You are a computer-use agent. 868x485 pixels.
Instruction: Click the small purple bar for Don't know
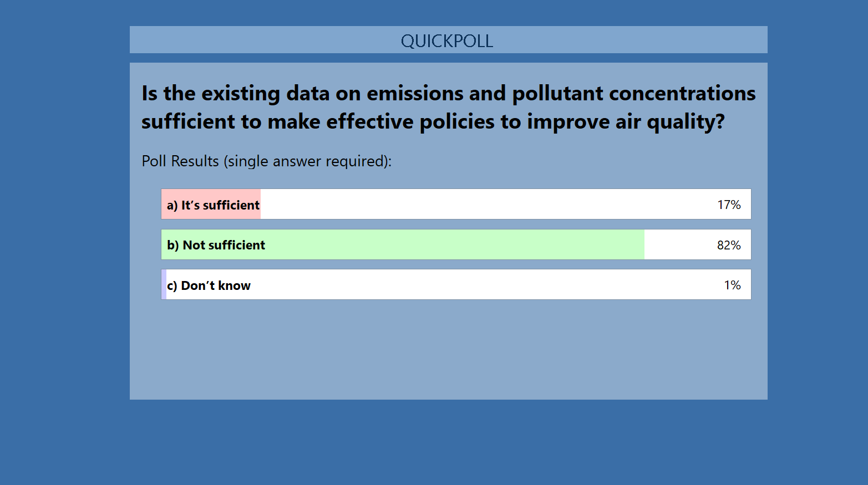pyautogui.click(x=164, y=284)
